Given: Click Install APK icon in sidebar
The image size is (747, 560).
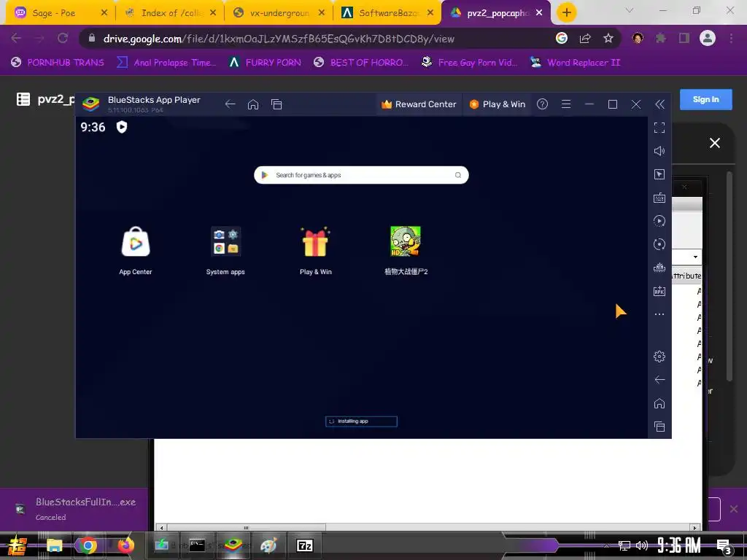Looking at the screenshot, I should (x=659, y=291).
